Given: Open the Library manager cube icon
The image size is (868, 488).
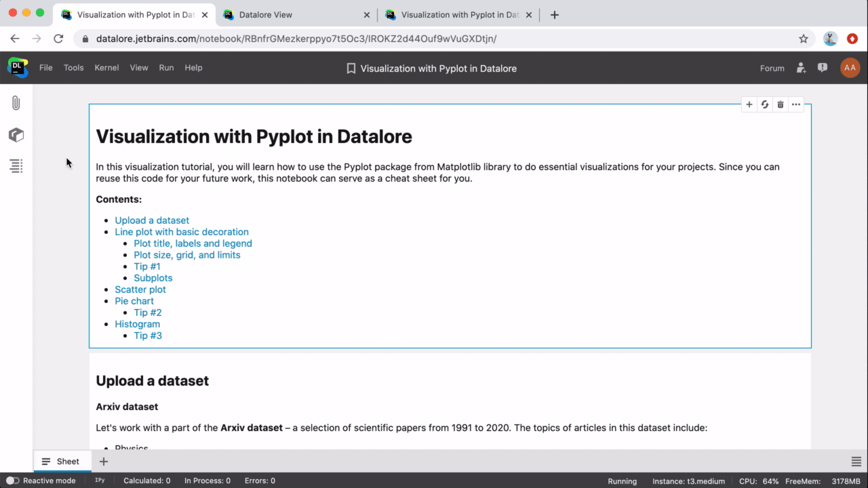Looking at the screenshot, I should (16, 135).
